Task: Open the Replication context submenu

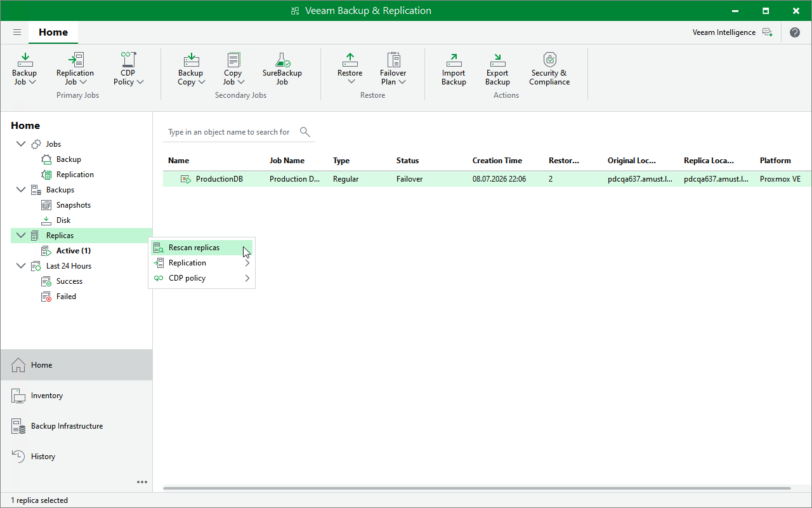Action: point(202,263)
